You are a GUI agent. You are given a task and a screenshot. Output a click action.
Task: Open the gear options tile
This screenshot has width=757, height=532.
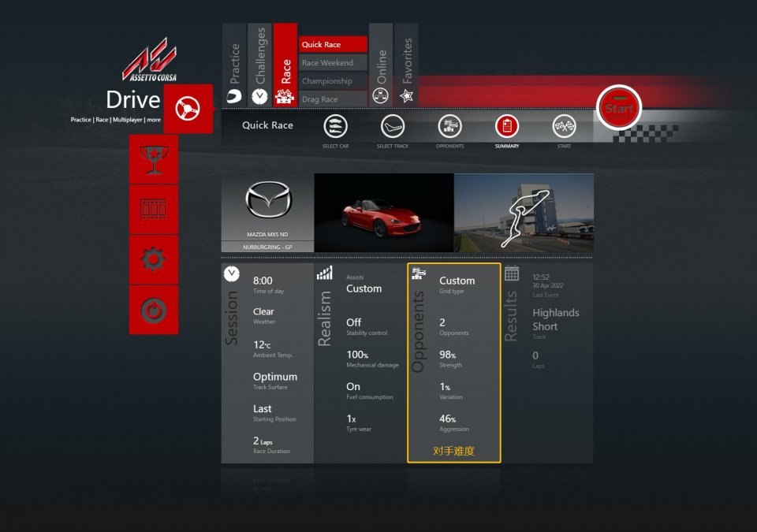pos(154,260)
